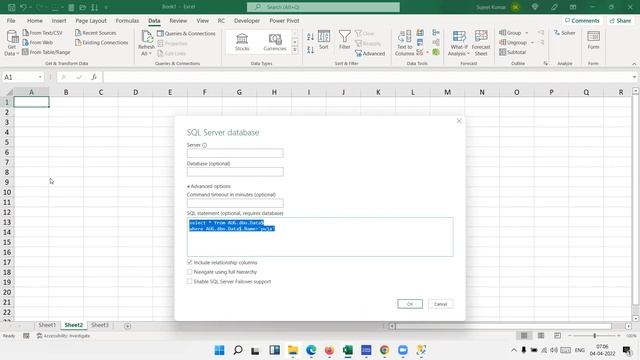Screen dimensions: 640x360
Task: Show Queries & Connections pane
Action: pos(186,33)
